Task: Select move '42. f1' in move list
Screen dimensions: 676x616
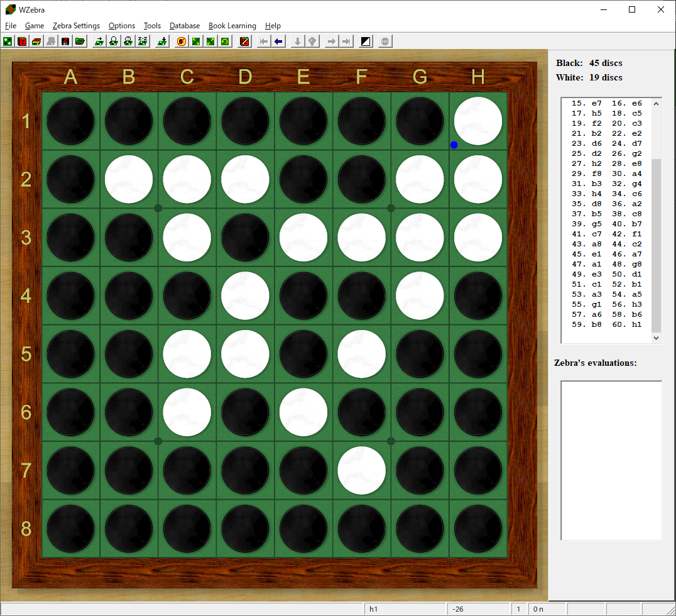Action: coord(627,234)
